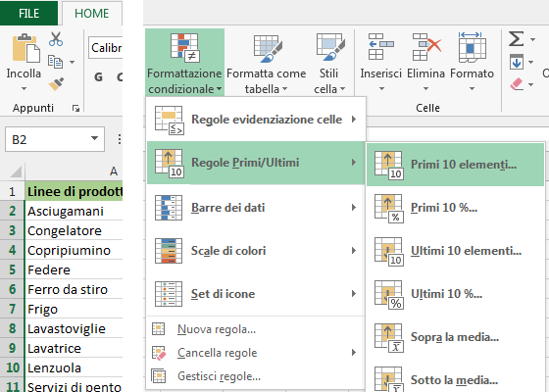This screenshot has width=549, height=392.
Task: Choose Gestisci regole... option
Action: (256, 376)
